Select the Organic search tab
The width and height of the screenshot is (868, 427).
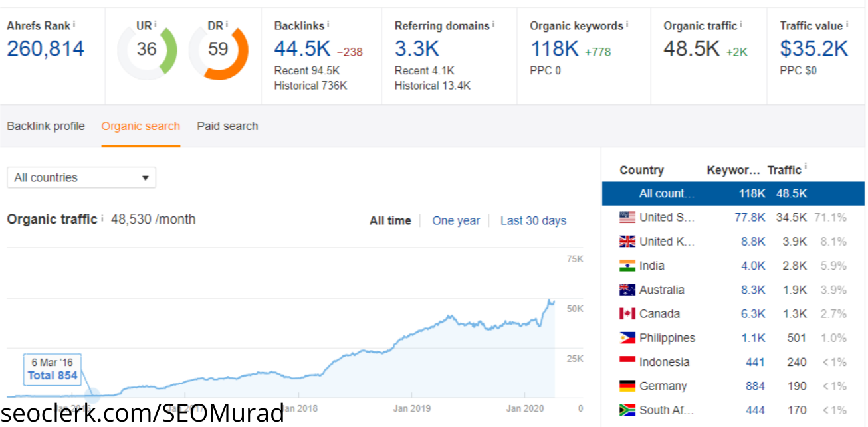click(140, 126)
